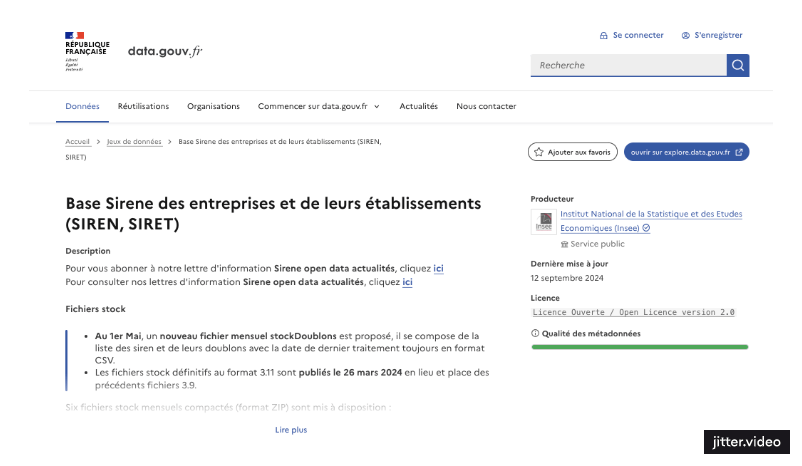802x466 pixels.
Task: Open the Organisations tab
Action: [213, 106]
